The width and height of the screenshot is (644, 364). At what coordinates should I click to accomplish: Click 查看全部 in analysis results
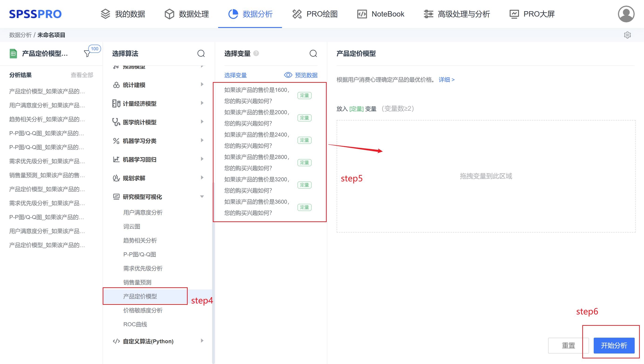pos(82,75)
